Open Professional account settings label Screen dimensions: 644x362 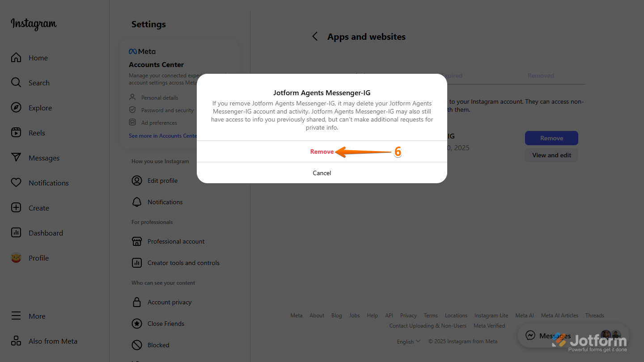pos(176,241)
